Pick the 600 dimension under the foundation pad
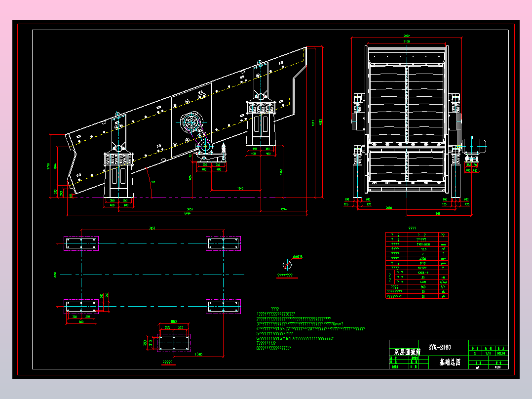Image resolution: width=532 pixels, height=399 pixels. [81, 321]
